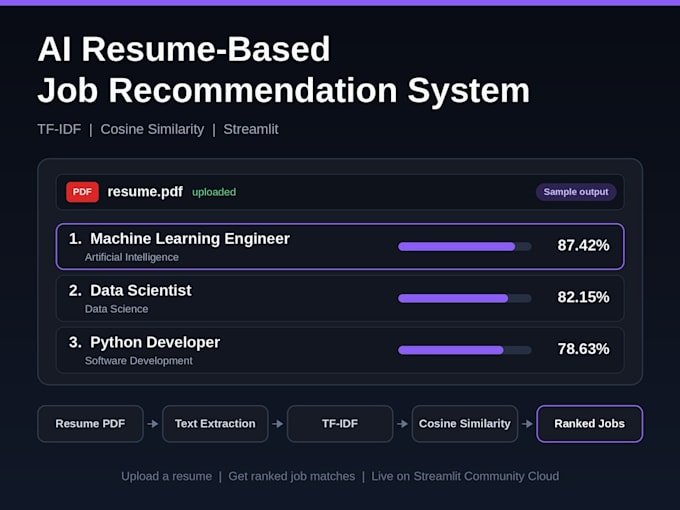Screen dimensions: 680x510
Task: Select the Data Scientist result row
Action: coord(340,298)
